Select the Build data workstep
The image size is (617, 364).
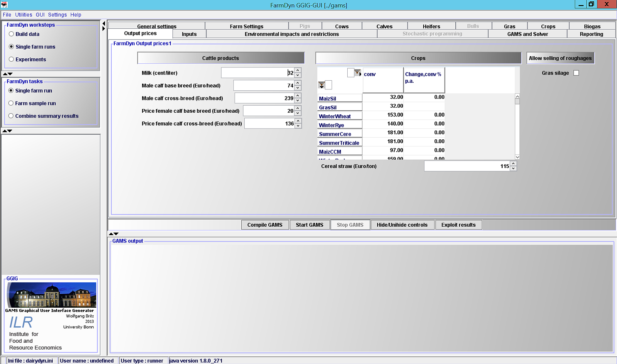(11, 34)
